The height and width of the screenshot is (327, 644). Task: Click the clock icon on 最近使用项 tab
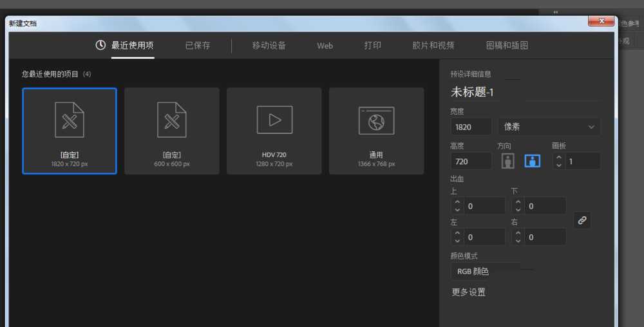[x=100, y=45]
